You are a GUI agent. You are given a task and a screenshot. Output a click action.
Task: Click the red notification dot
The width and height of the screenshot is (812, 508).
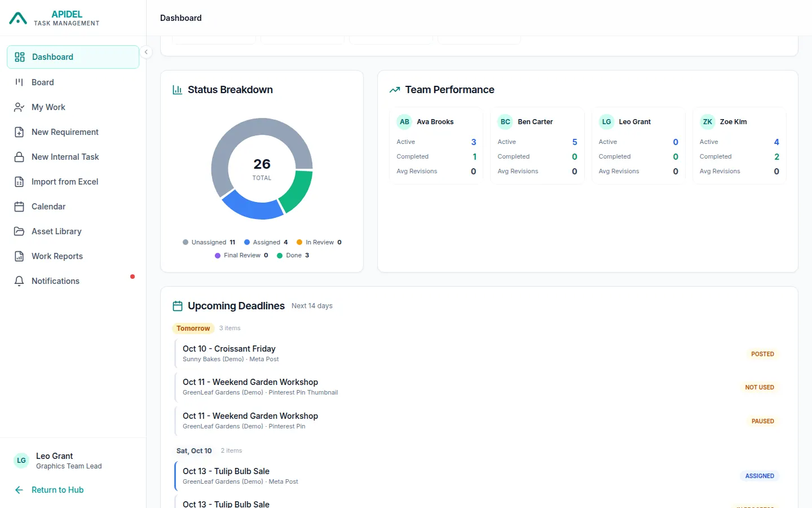pos(133,277)
